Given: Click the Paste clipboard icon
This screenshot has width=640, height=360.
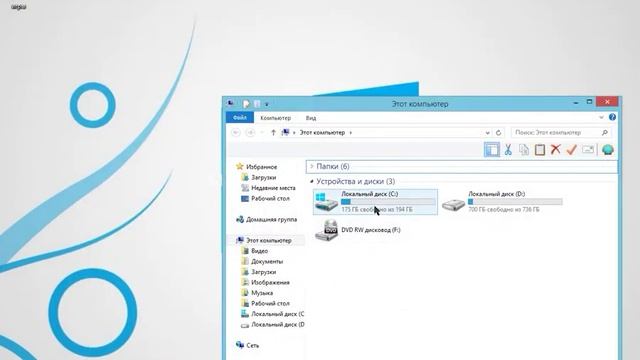Looking at the screenshot, I should click(540, 150).
